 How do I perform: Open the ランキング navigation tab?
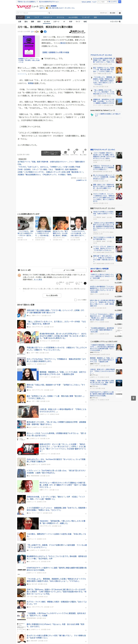[x=86, y=17]
